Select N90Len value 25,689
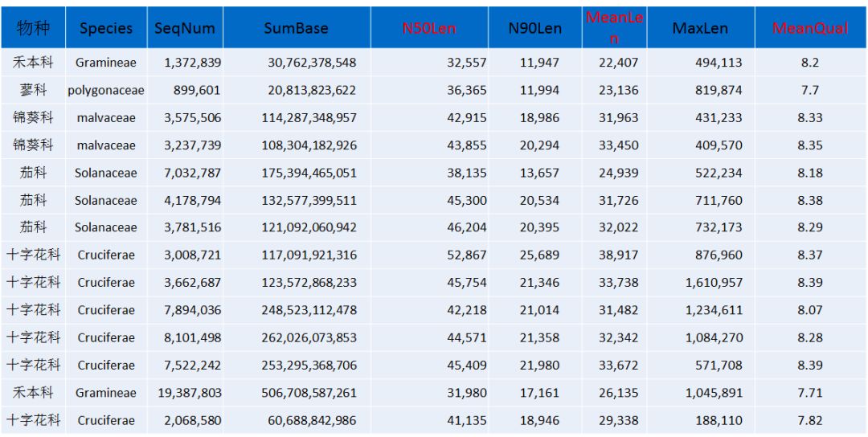Screen dimensions: 868x437 click(539, 255)
